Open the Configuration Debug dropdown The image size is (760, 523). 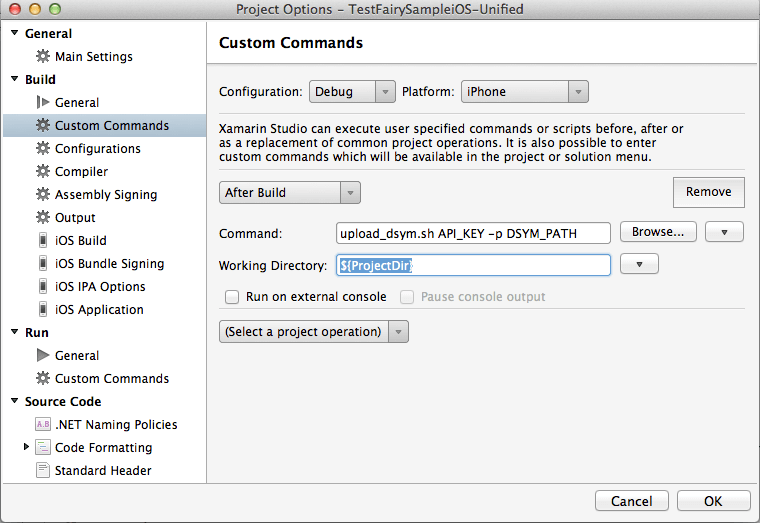click(x=352, y=92)
